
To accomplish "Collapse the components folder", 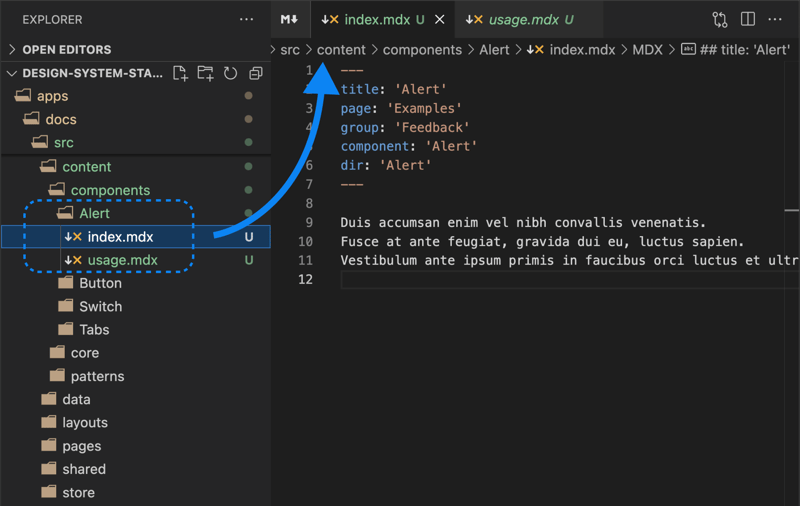I will (x=135, y=190).
